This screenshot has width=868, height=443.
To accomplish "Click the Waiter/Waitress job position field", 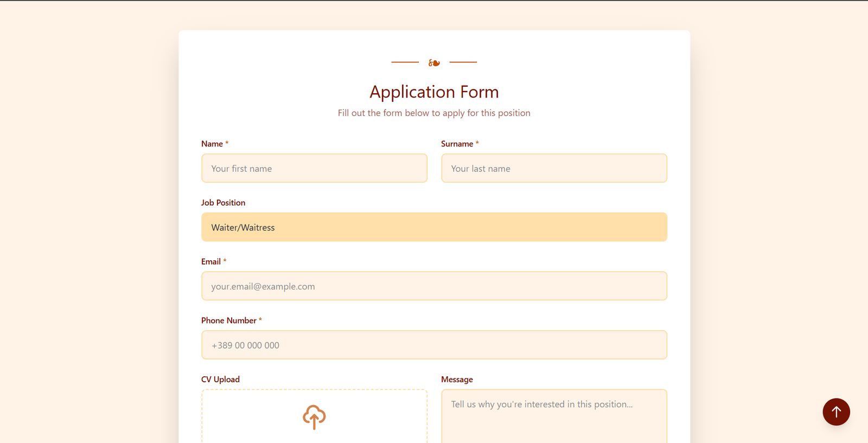I will point(434,227).
